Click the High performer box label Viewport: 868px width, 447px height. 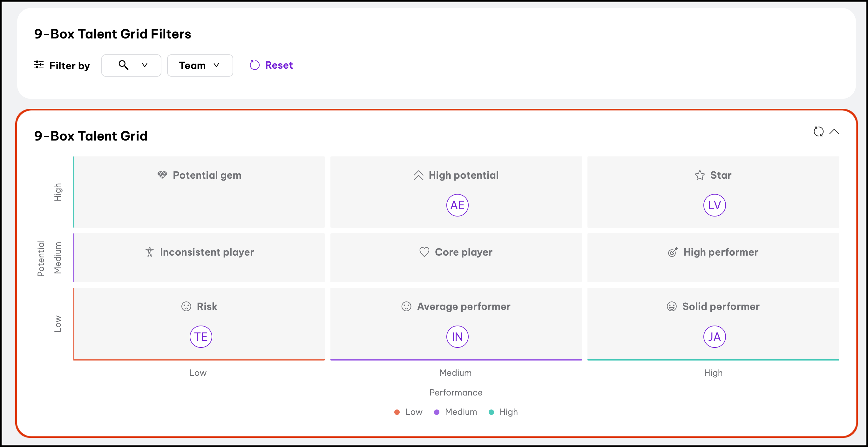click(x=720, y=252)
